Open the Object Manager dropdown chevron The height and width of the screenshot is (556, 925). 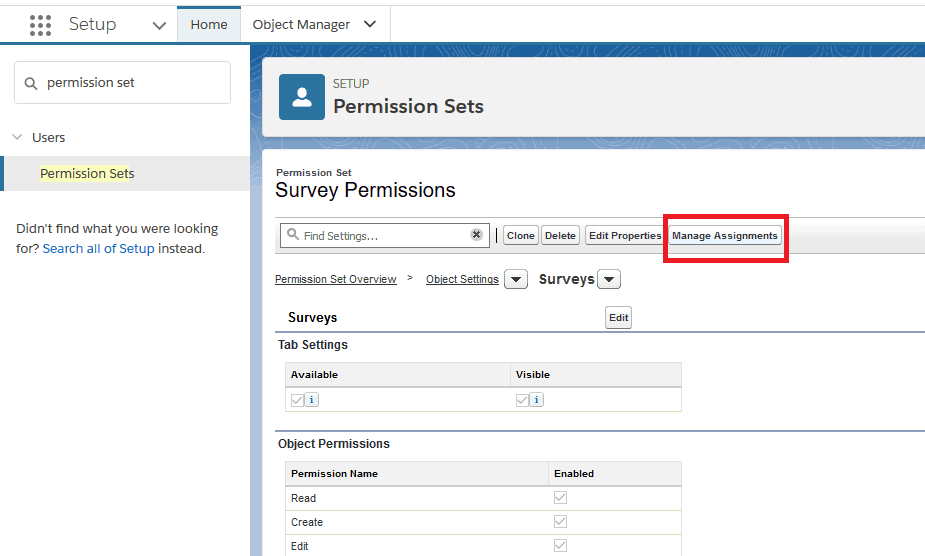point(370,24)
